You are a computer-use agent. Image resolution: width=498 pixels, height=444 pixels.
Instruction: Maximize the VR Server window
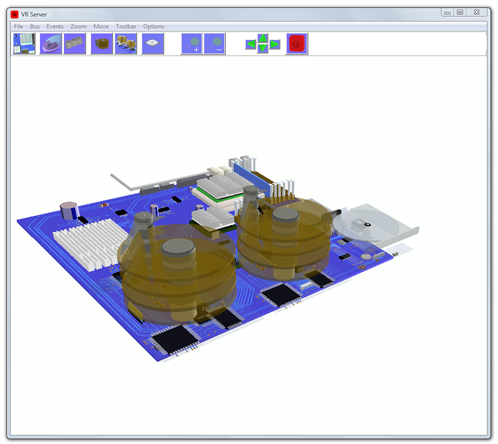pyautogui.click(x=460, y=12)
